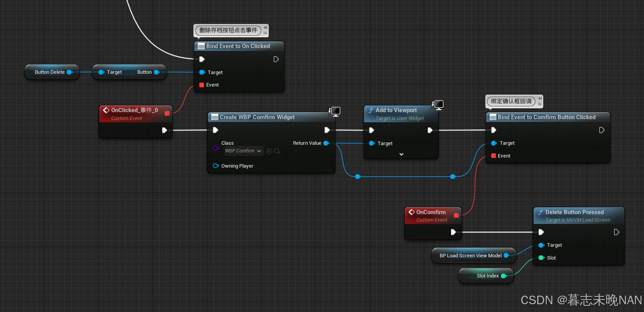The image size is (644, 312).
Task: Click BP Load Screen View Model output pin
Action: (506, 256)
